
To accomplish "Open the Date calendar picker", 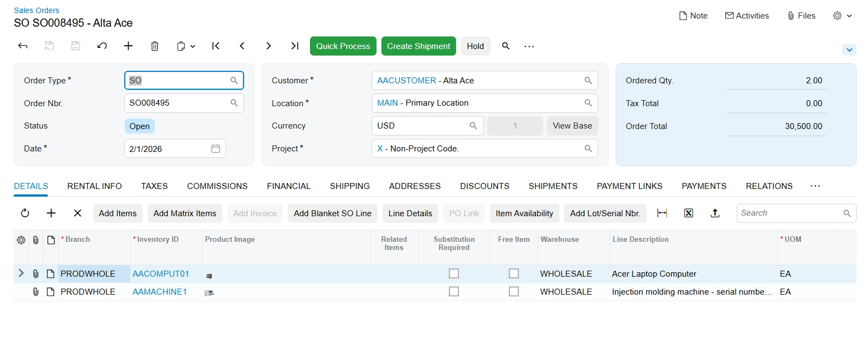I will 216,149.
